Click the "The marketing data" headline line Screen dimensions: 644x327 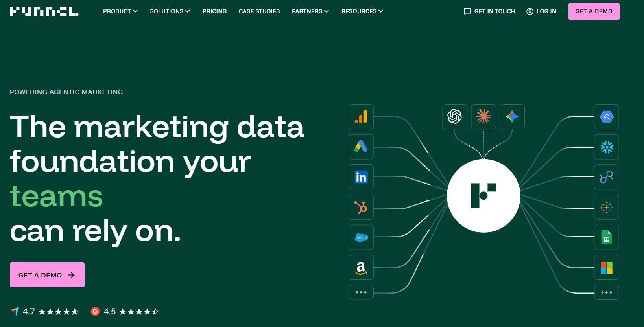(157, 127)
